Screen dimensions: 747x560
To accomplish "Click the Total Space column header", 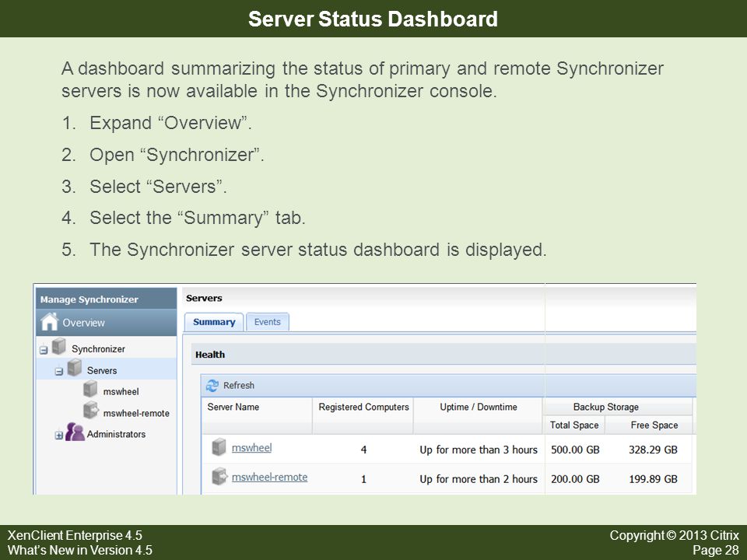I will coord(574,425).
